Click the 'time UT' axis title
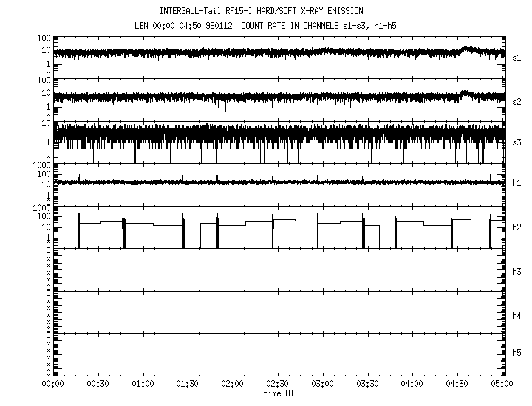Screen dimensions: 532x406 277,393
